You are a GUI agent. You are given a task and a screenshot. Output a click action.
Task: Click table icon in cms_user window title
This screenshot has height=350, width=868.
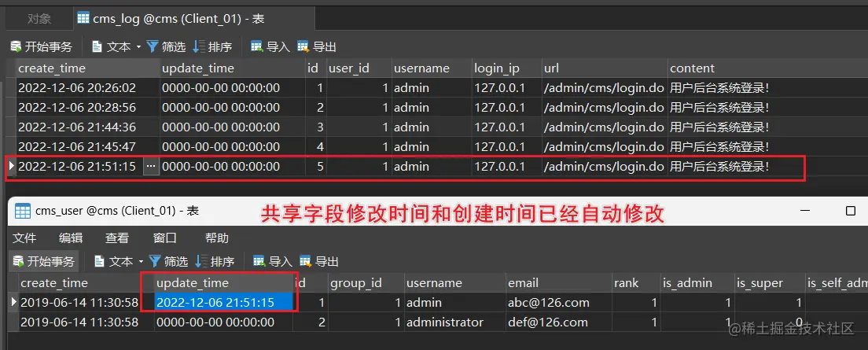click(22, 211)
